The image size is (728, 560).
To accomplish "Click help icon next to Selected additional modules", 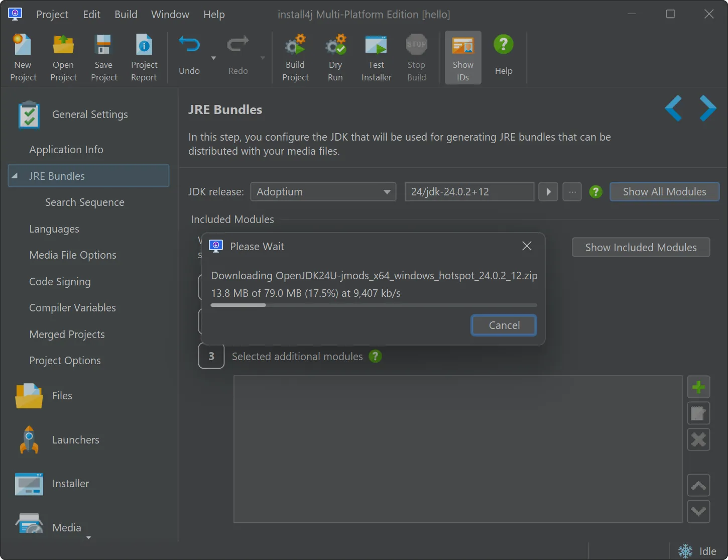I will pyautogui.click(x=375, y=356).
